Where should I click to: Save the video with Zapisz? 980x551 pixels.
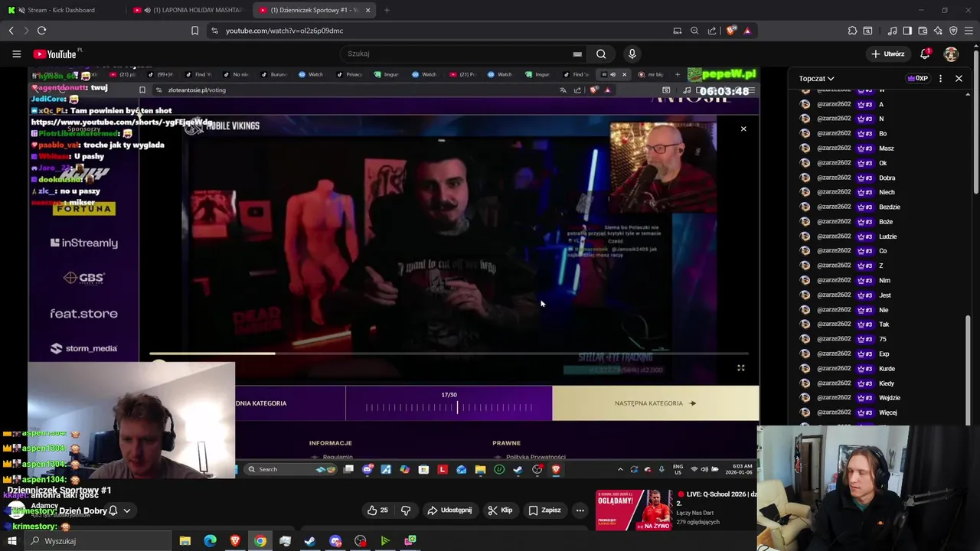pos(544,510)
